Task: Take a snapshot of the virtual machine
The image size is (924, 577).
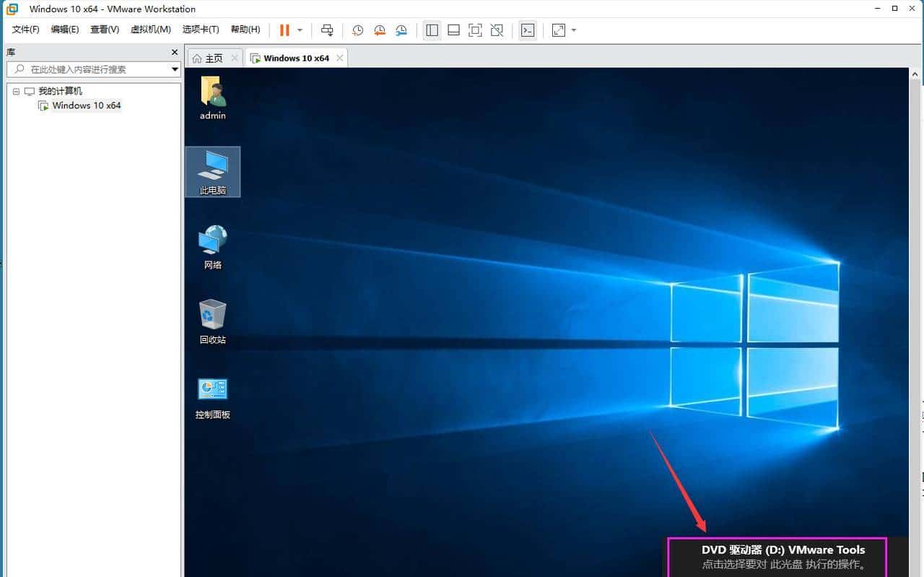Action: coord(357,30)
